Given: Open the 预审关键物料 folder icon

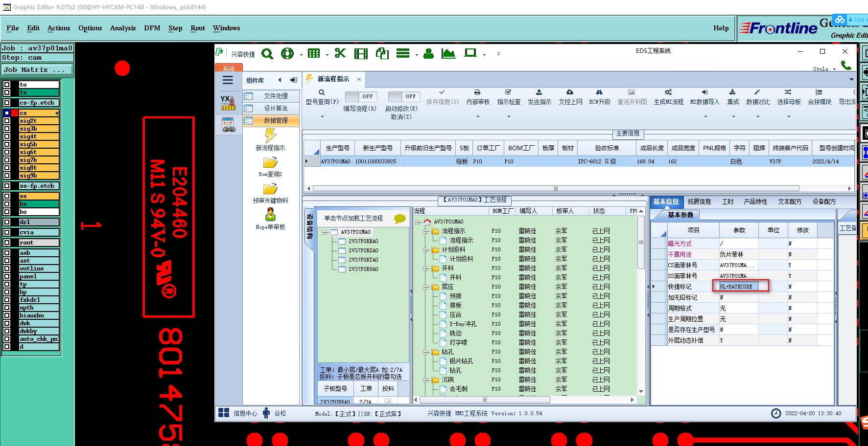Looking at the screenshot, I should pyautogui.click(x=270, y=189).
